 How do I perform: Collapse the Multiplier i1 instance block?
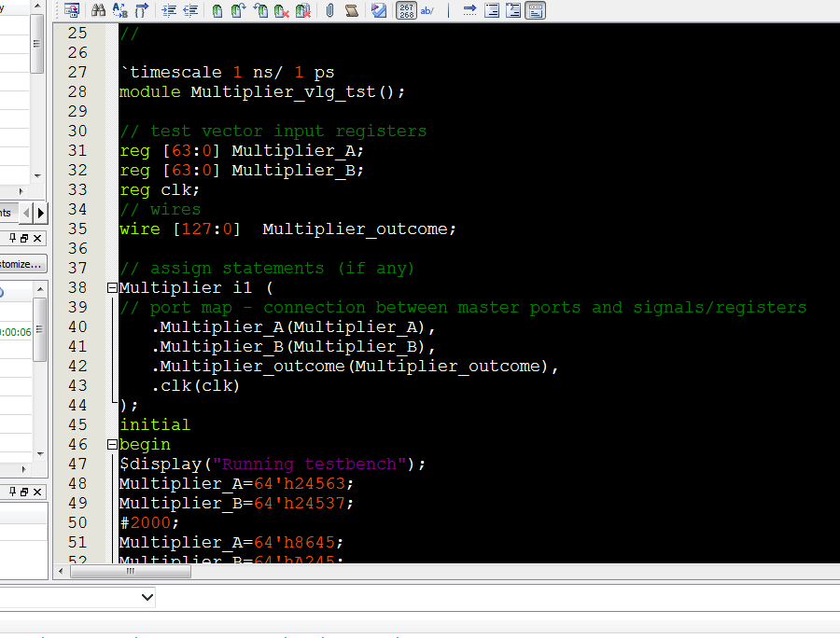click(112, 288)
